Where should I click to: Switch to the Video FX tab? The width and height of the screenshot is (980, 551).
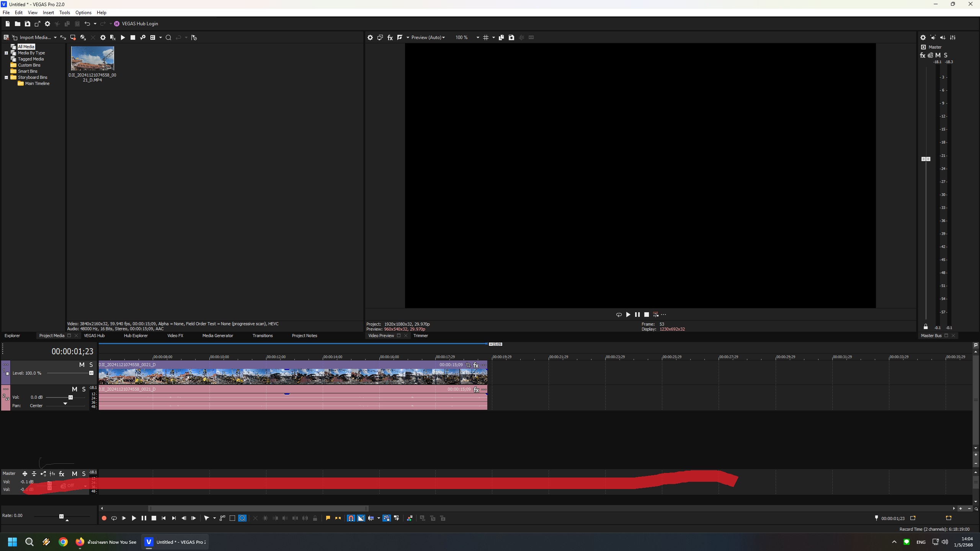tap(175, 336)
